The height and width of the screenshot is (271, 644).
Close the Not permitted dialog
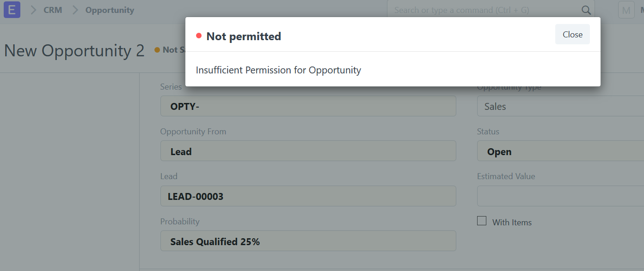click(572, 34)
